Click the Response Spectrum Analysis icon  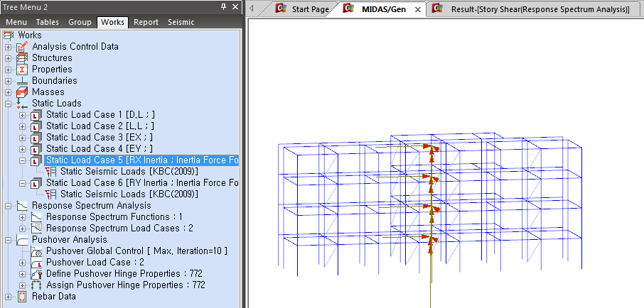coord(22,206)
